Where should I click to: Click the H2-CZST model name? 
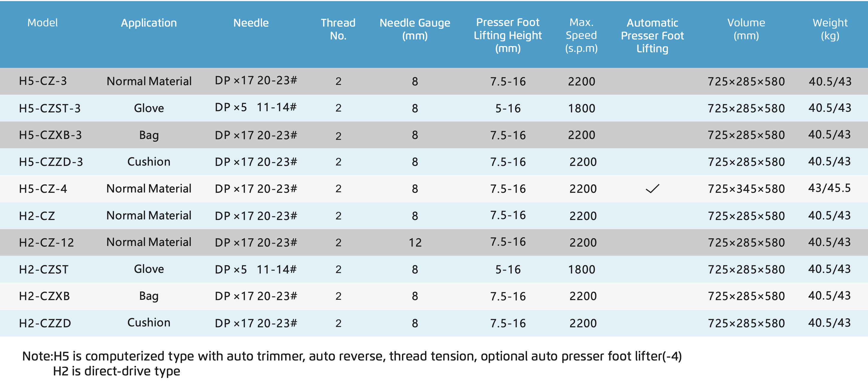pos(43,269)
